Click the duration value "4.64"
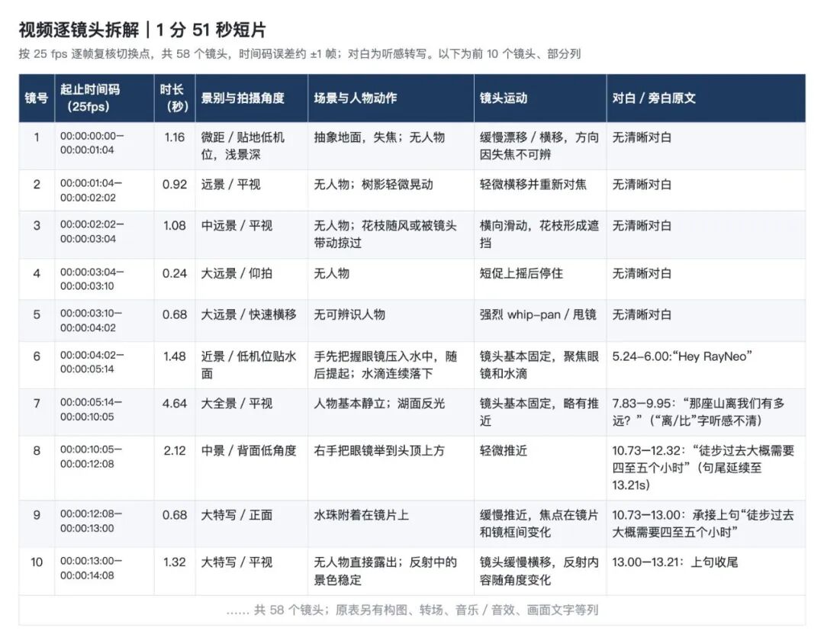 point(175,403)
